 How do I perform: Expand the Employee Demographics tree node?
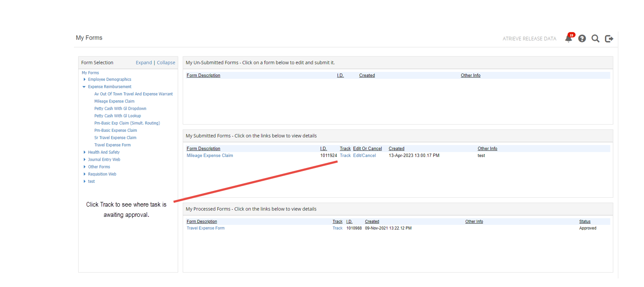click(x=85, y=80)
